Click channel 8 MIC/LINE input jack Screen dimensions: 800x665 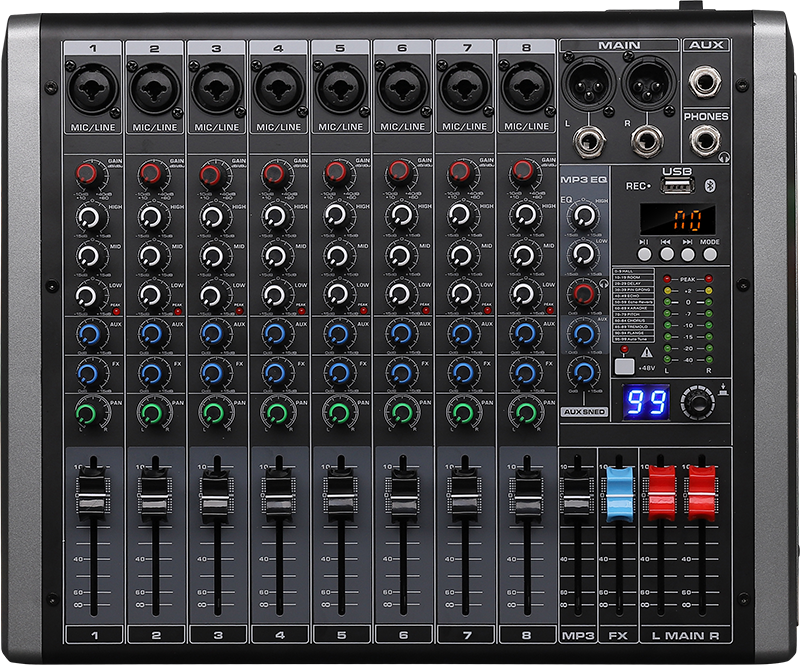click(x=526, y=87)
